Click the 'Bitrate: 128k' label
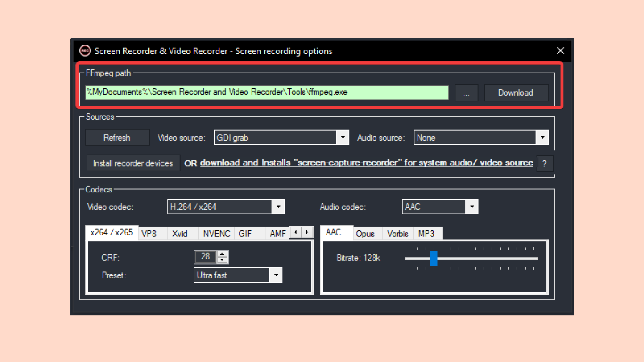Viewport: 644px width, 362px height. (x=358, y=258)
